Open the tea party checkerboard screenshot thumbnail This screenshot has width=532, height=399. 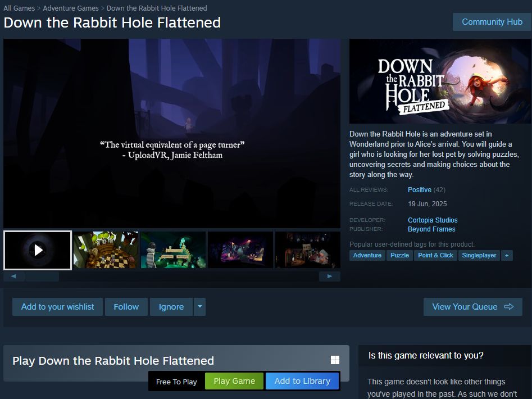click(x=106, y=250)
